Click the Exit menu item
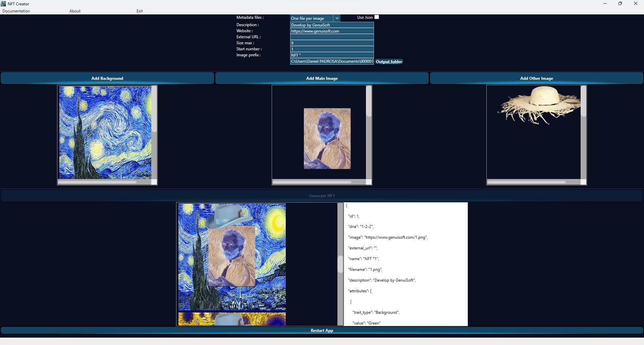 pyautogui.click(x=140, y=11)
